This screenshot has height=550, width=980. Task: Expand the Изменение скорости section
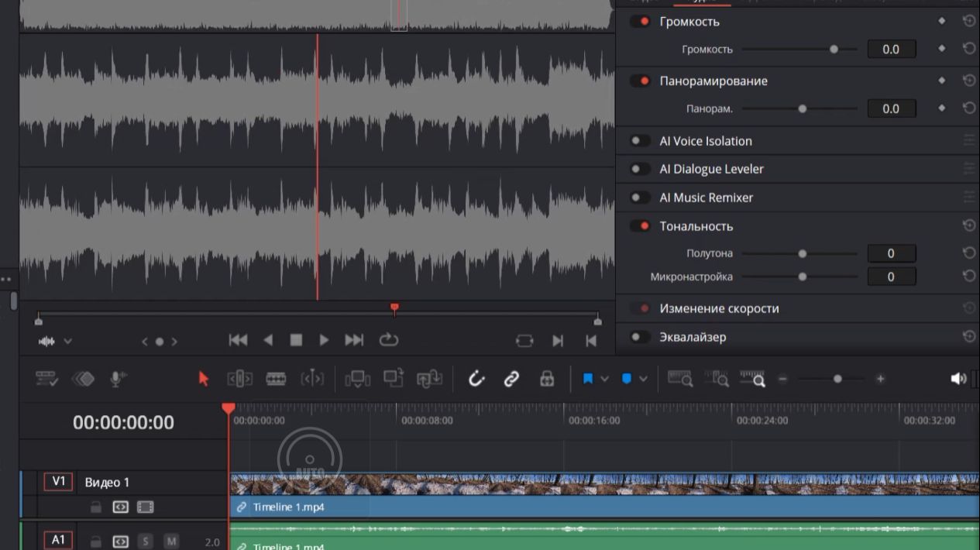(719, 308)
